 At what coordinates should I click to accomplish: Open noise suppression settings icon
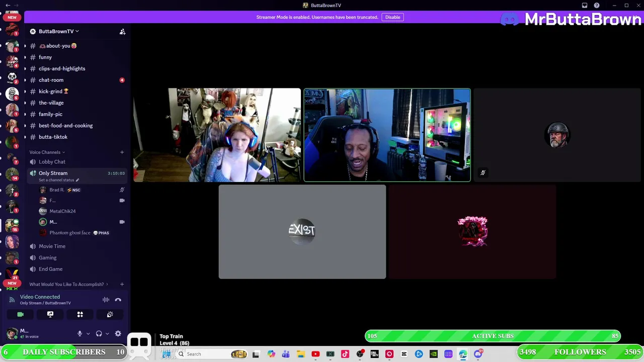(106, 300)
